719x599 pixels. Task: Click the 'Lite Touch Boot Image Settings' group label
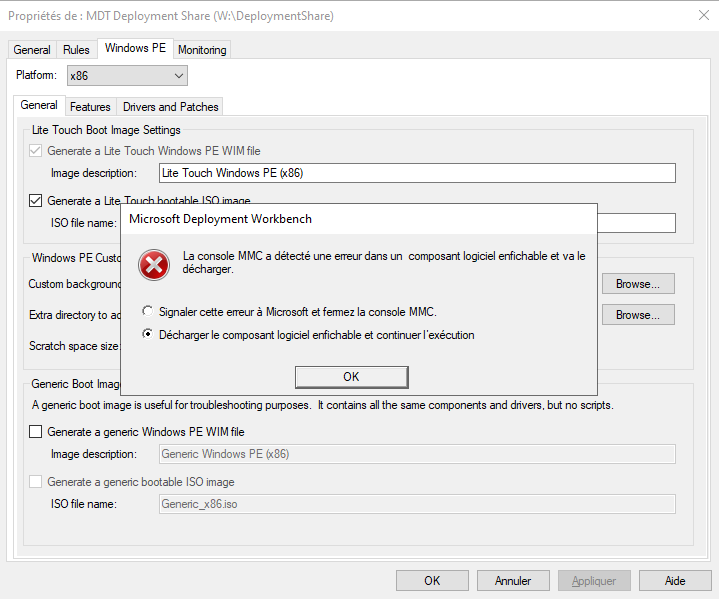(x=106, y=130)
